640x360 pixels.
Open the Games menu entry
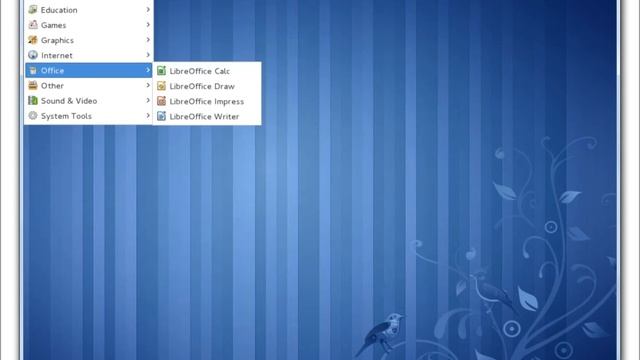click(x=89, y=24)
